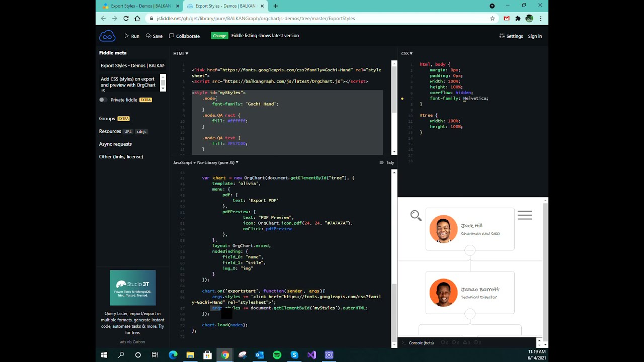Click the 'ads via Carbon' link
Image resolution: width=644 pixels, height=362 pixels.
[132, 342]
